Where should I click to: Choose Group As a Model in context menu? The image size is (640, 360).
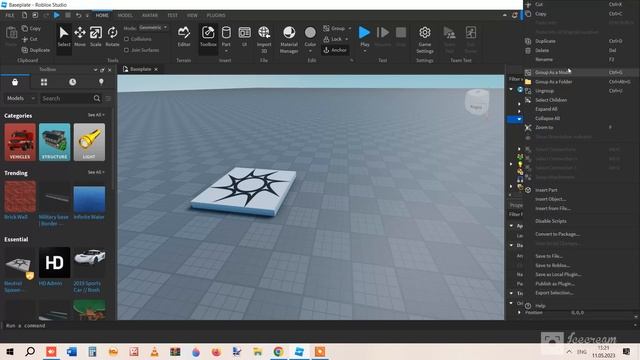click(x=581, y=72)
